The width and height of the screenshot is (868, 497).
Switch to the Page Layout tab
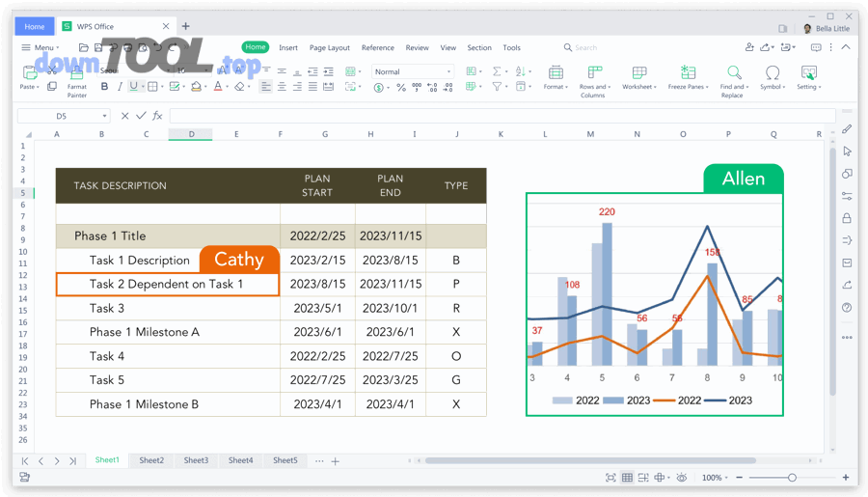pos(330,47)
